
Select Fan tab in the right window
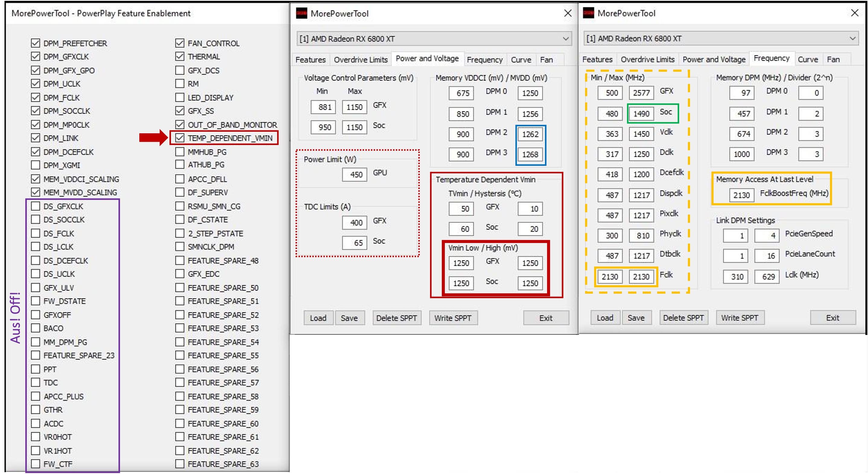[x=833, y=59]
